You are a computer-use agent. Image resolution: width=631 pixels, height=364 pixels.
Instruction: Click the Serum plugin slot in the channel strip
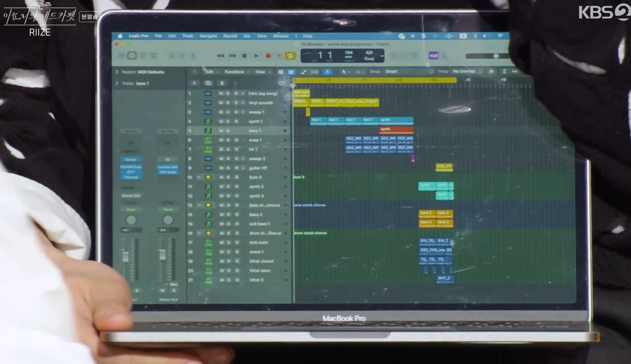pos(130,159)
